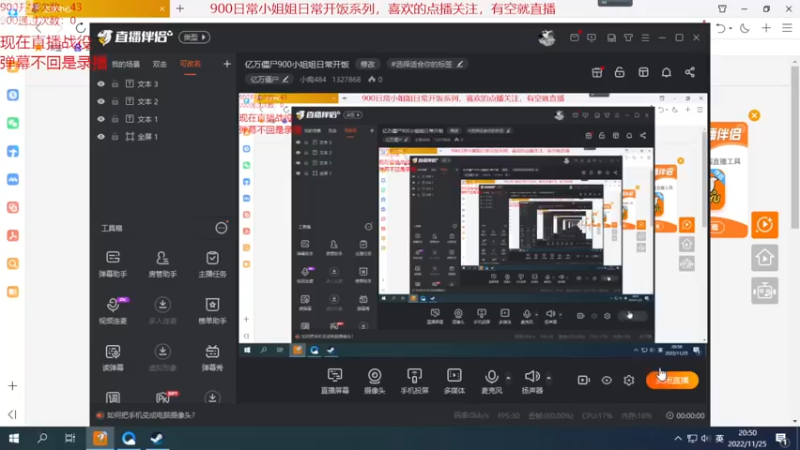Click the share icon above preview
800x450 pixels.
(690, 72)
